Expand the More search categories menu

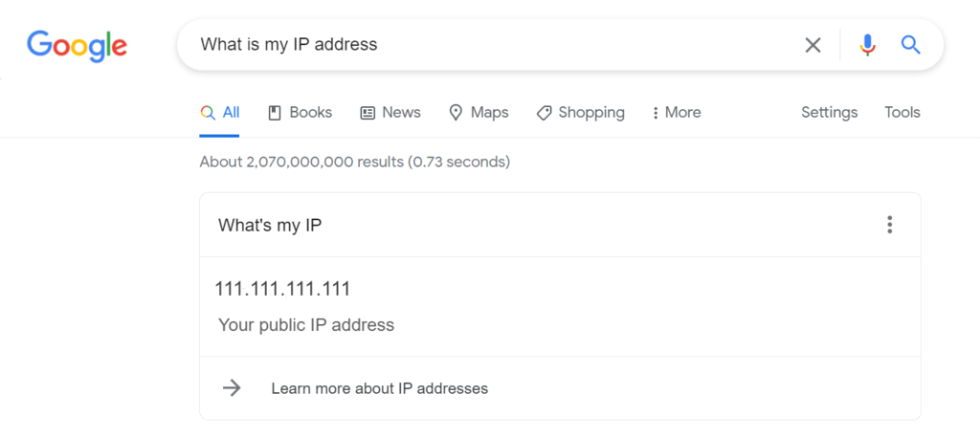pos(676,113)
